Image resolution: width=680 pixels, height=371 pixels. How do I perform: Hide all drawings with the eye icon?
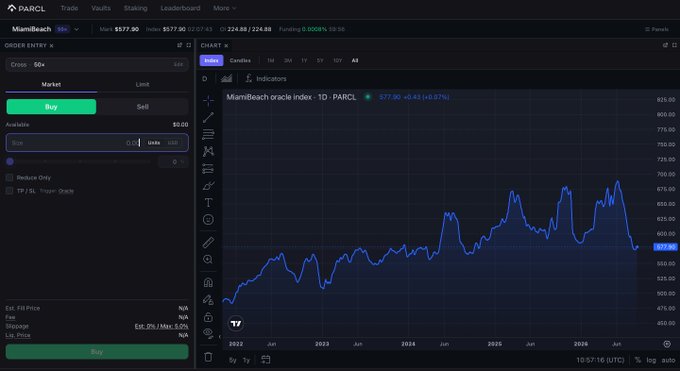tap(208, 333)
